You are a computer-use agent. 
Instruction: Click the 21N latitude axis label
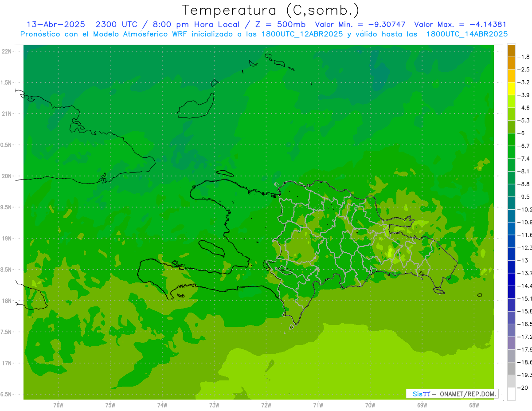(x=8, y=114)
